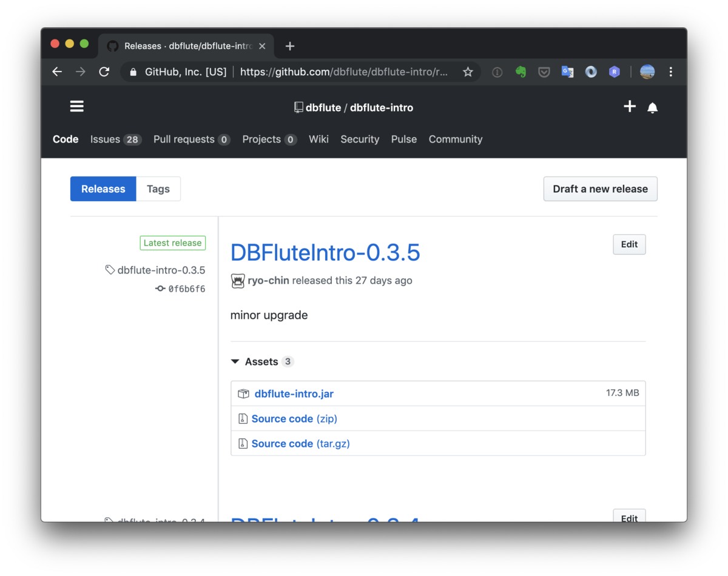Open Projects tab

pos(269,139)
